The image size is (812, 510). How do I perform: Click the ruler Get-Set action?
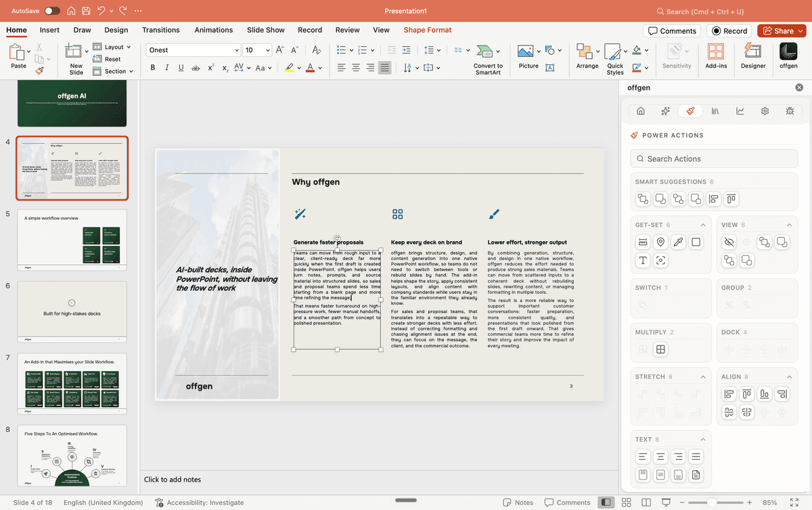pos(643,242)
